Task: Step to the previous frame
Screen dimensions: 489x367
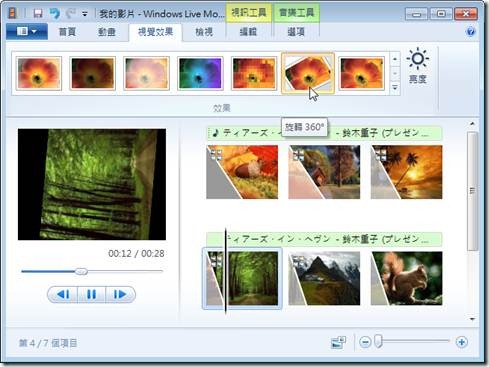Action: 63,294
